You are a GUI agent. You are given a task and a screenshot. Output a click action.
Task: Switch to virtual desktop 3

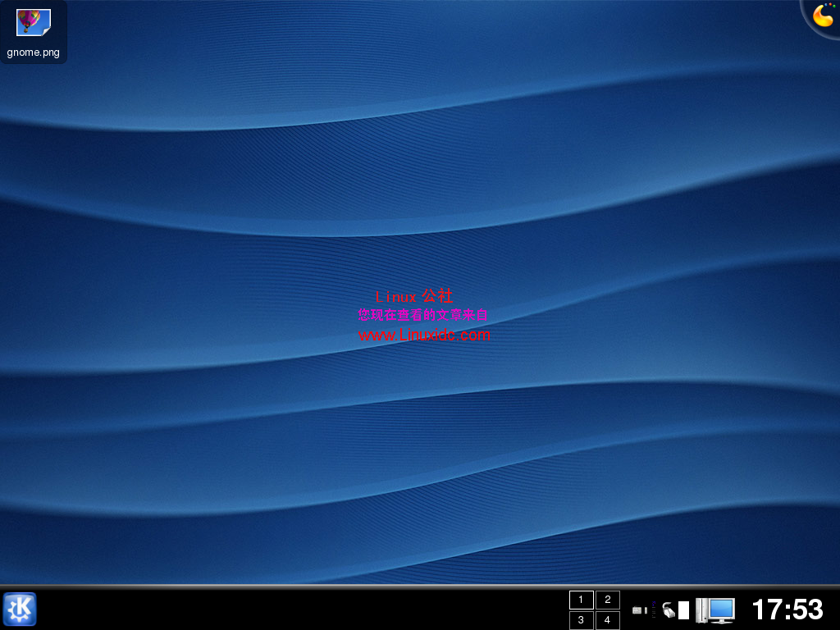pyautogui.click(x=581, y=620)
